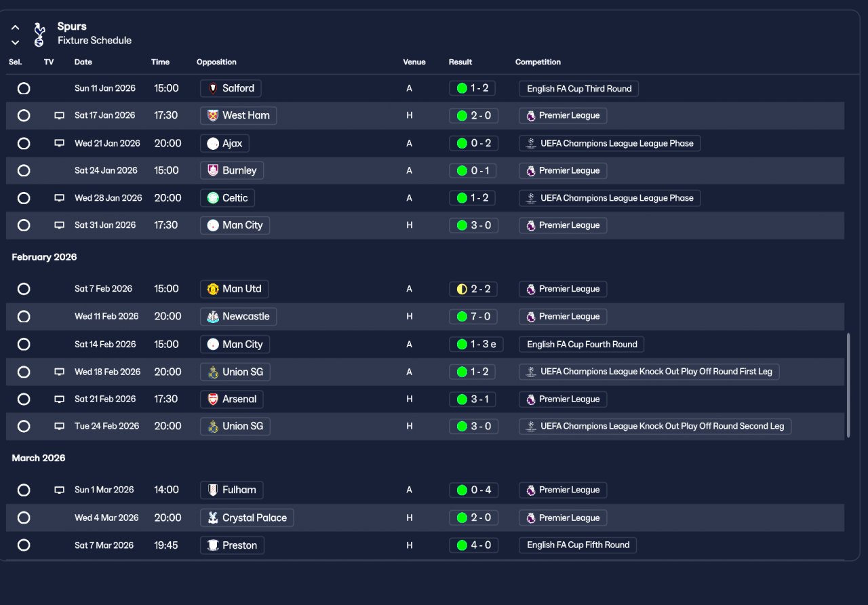Open the English FA Cup Fifth Round competition
Image resolution: width=868 pixels, height=605 pixels.
[x=578, y=545]
